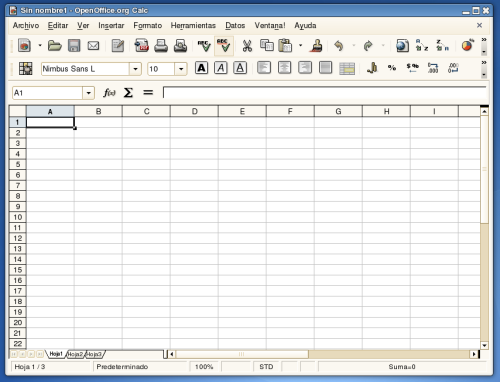Screen dimensions: 500x382
Task: Expand the formatting toolbar overflow chevron
Action: pyautogui.click(x=484, y=63)
